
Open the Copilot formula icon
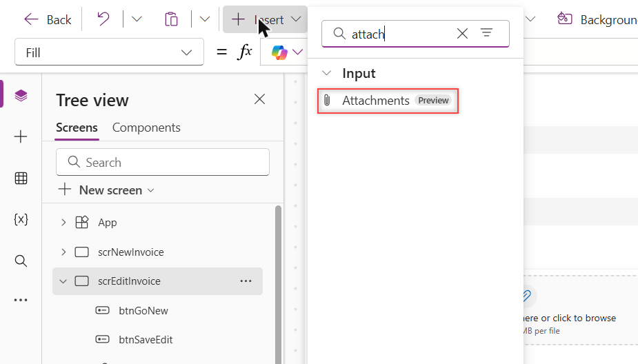[279, 52]
